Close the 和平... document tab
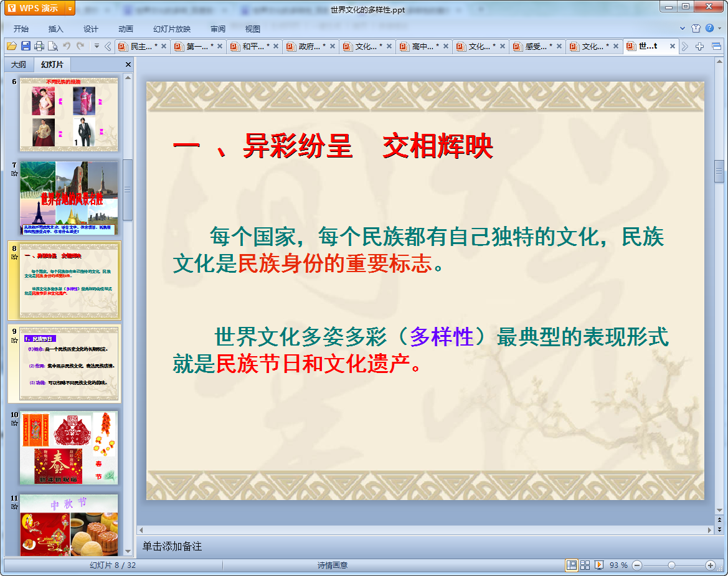 pos(276,47)
